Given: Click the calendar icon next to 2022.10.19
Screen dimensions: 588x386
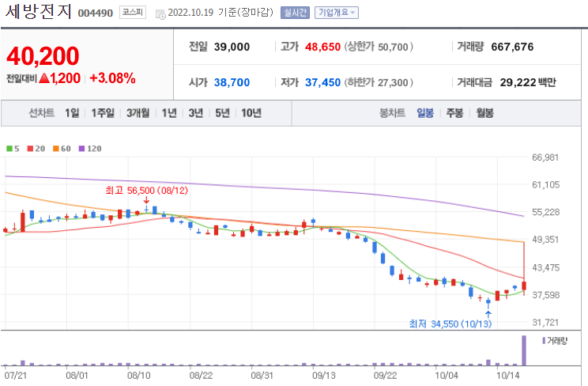Looking at the screenshot, I should tap(160, 14).
